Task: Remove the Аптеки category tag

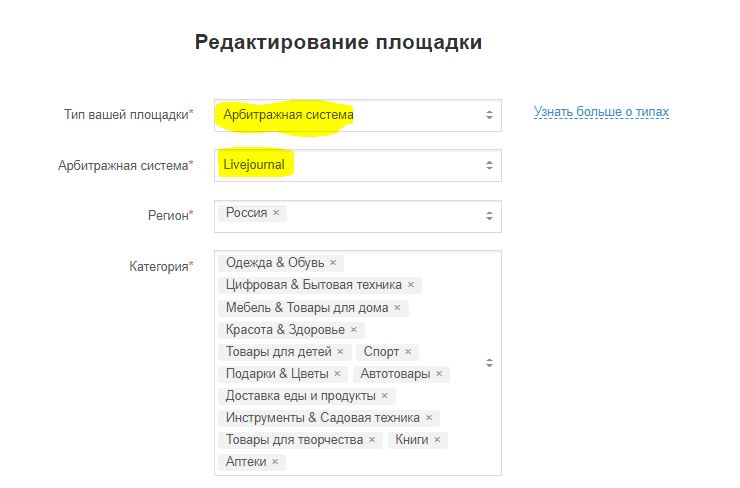Action: click(x=275, y=461)
